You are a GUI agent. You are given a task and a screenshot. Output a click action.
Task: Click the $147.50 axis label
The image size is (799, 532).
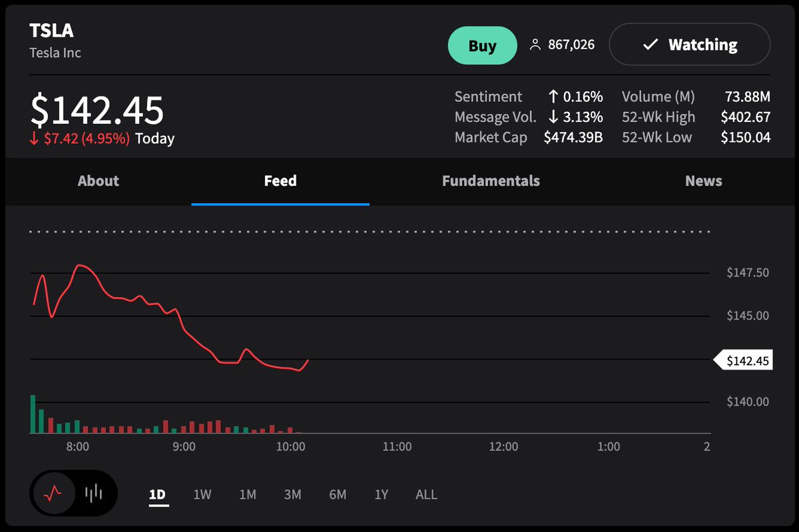coord(748,273)
